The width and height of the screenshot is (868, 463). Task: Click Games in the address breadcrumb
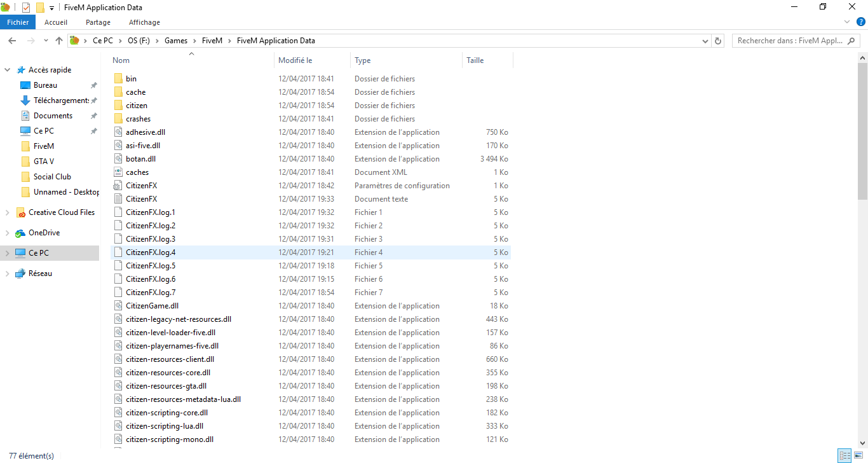176,41
